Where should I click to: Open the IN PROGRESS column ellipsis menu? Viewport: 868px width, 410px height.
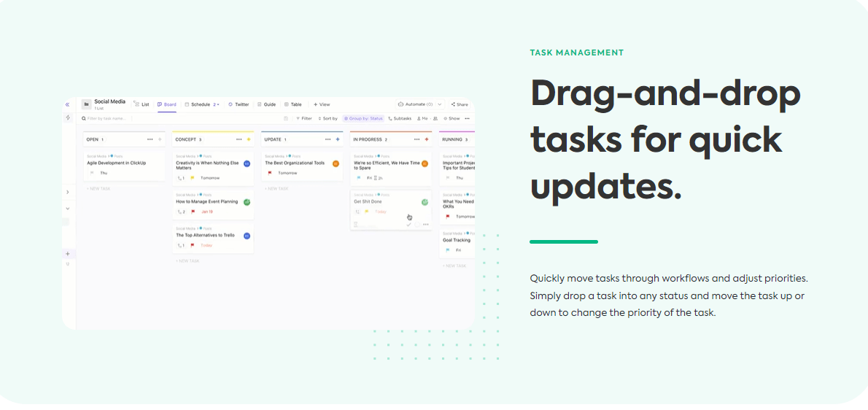[416, 139]
